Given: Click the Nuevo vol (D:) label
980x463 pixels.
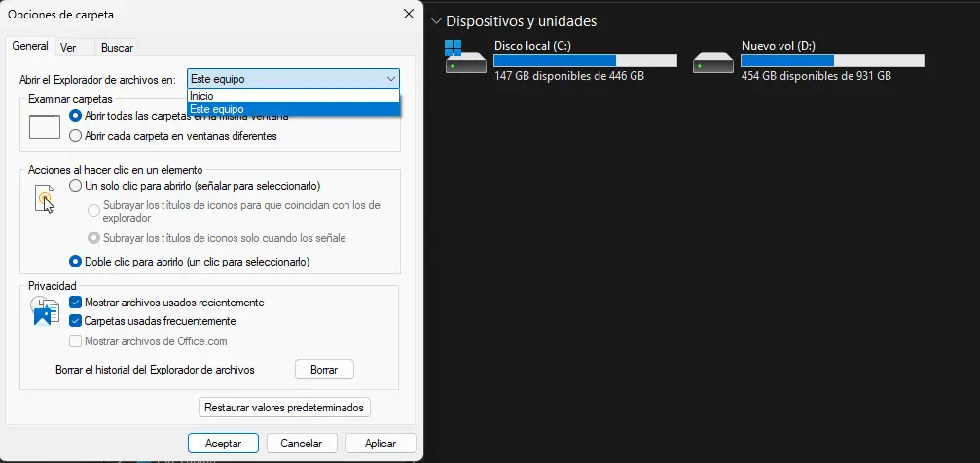Looking at the screenshot, I should 779,46.
